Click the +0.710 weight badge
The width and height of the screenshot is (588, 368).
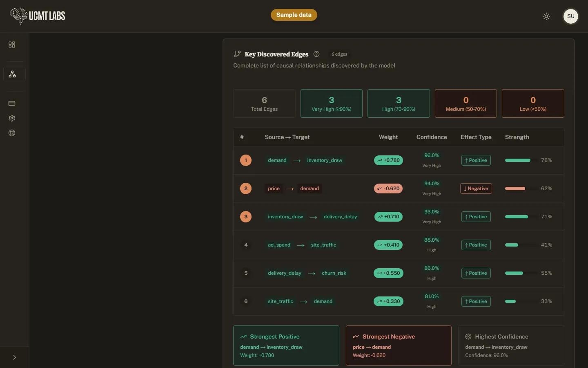pos(388,217)
